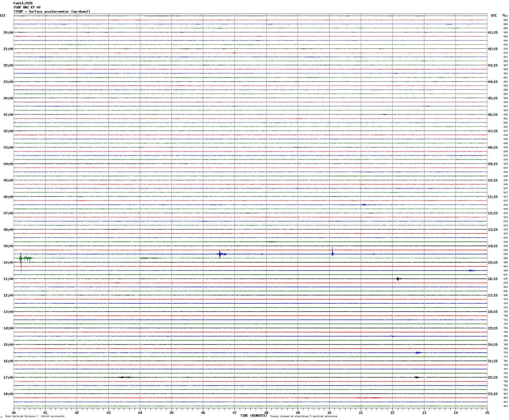Click the 14:15 UTC row label

pos(493,246)
